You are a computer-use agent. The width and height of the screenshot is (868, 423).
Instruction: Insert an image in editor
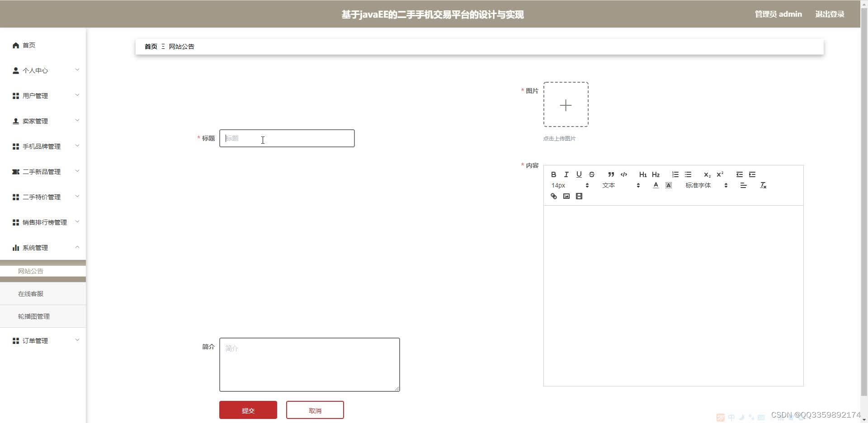coord(566,196)
